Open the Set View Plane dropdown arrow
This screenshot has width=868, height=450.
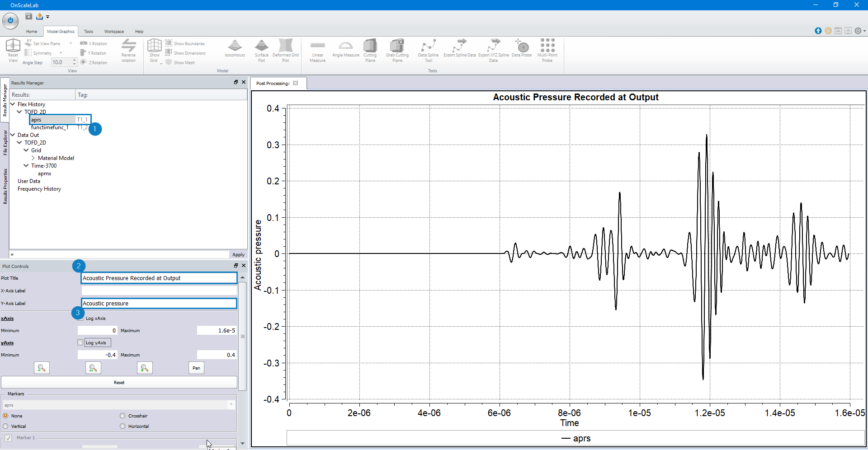71,43
